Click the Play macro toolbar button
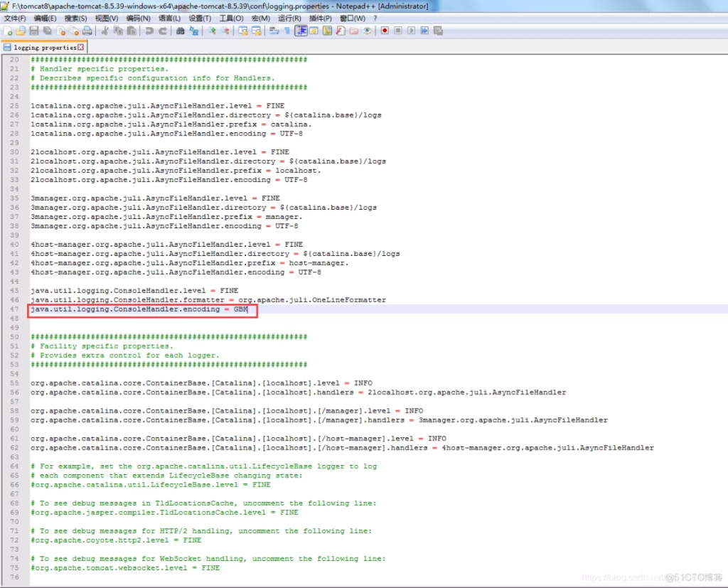The image size is (728, 588). (x=411, y=31)
